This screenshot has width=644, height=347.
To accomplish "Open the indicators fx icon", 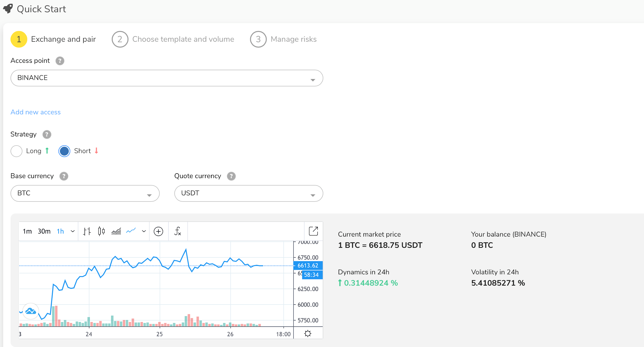I will pos(178,231).
